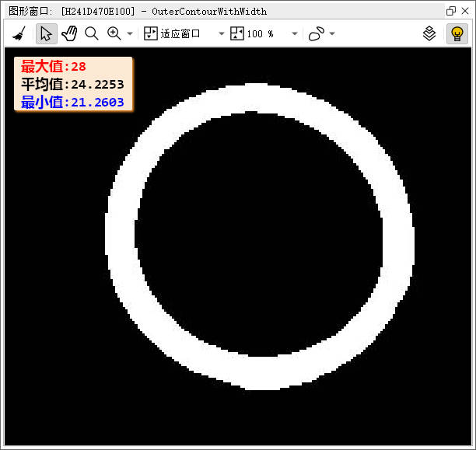Image resolution: width=476 pixels, height=450 pixels.
Task: Click the window title OuterContourWithWidth
Action: (209, 12)
